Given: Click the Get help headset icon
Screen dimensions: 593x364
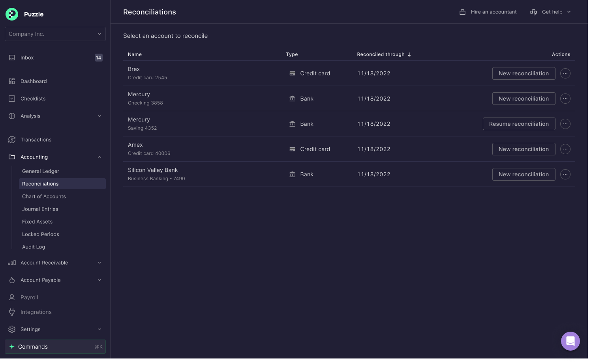Looking at the screenshot, I should tap(533, 12).
